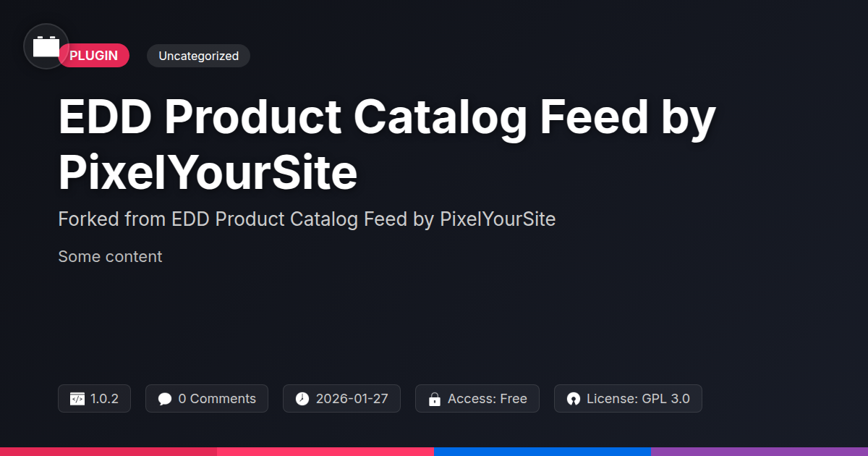
Task: Click the purple color bar segment at bottom
Action: (759, 451)
